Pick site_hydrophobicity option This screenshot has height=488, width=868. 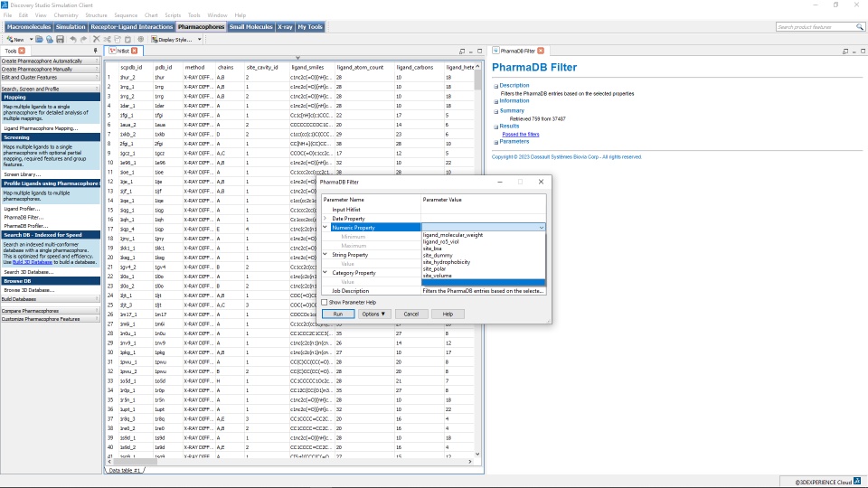[446, 262]
